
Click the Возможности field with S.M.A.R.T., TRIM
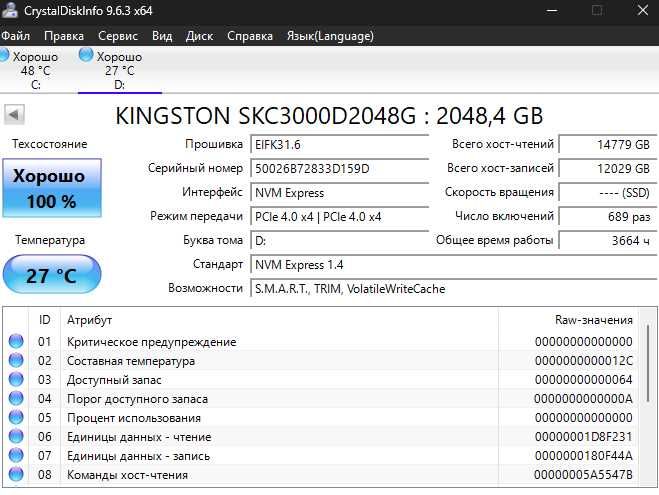454,289
